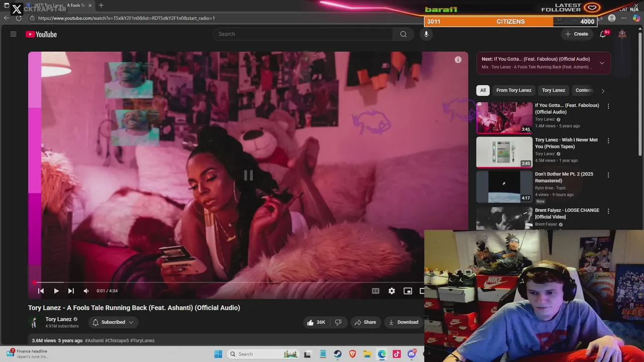The height and width of the screenshot is (362, 644).
Task: Click the browser address bar URL
Action: coord(126,18)
